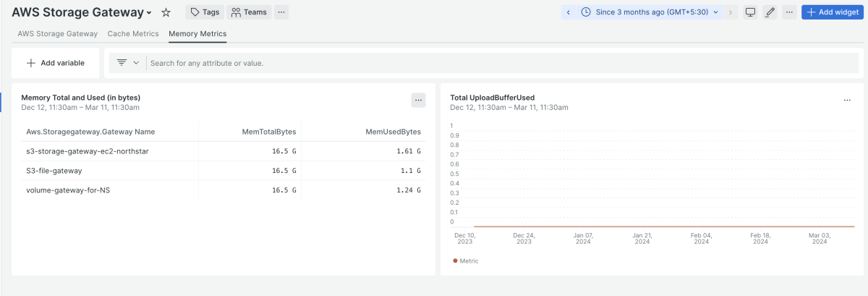This screenshot has width=868, height=296.
Task: Sort by MemTotalBytes column header
Action: coord(269,132)
